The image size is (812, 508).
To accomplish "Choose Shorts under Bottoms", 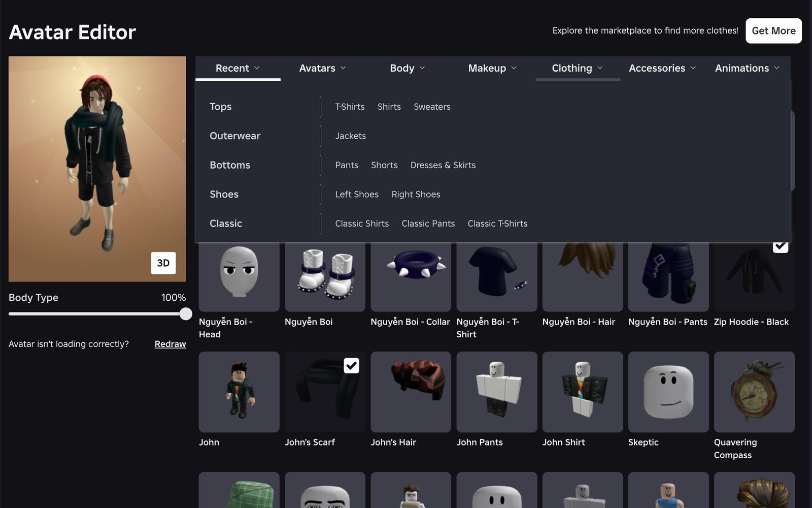I will point(384,165).
